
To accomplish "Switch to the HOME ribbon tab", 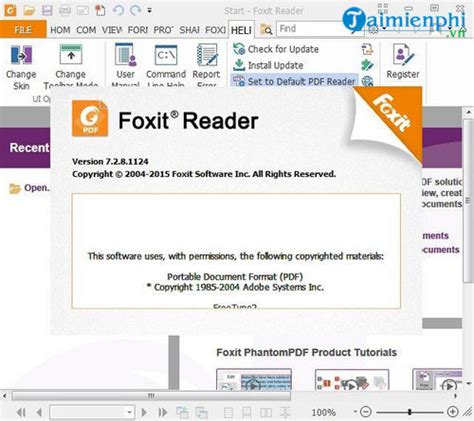I will [60, 30].
